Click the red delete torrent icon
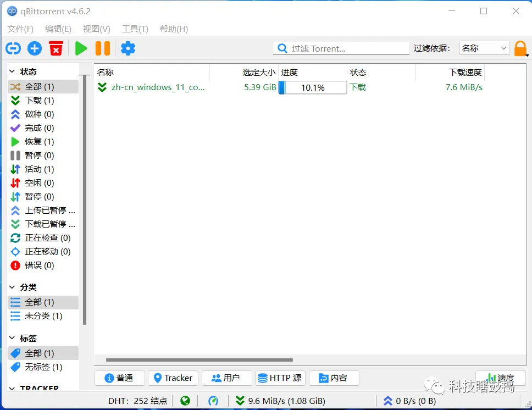Image resolution: width=532 pixels, height=410 pixels. click(x=56, y=48)
